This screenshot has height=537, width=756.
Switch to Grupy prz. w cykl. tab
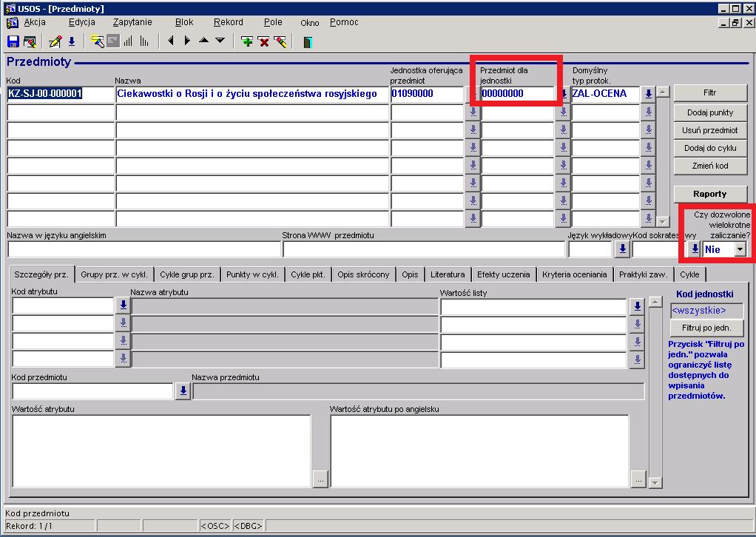point(114,274)
